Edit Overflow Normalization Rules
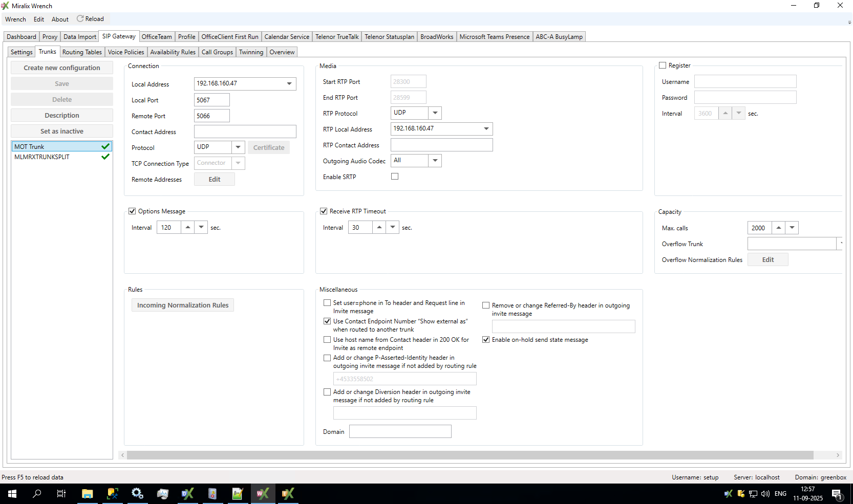 768,259
